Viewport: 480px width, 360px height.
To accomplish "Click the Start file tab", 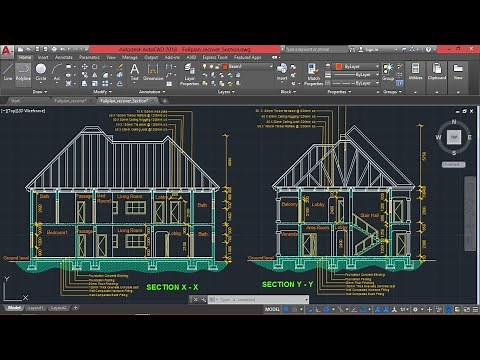I will (x=15, y=100).
